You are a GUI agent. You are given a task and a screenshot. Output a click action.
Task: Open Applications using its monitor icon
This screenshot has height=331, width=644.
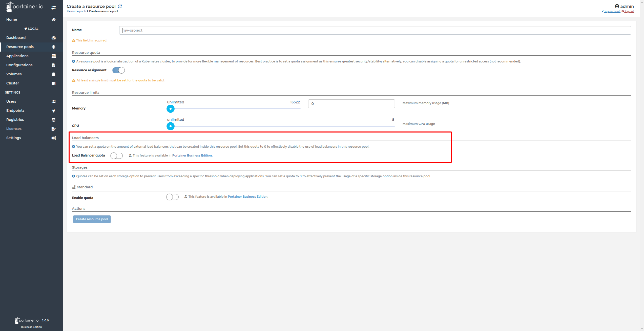(x=54, y=56)
